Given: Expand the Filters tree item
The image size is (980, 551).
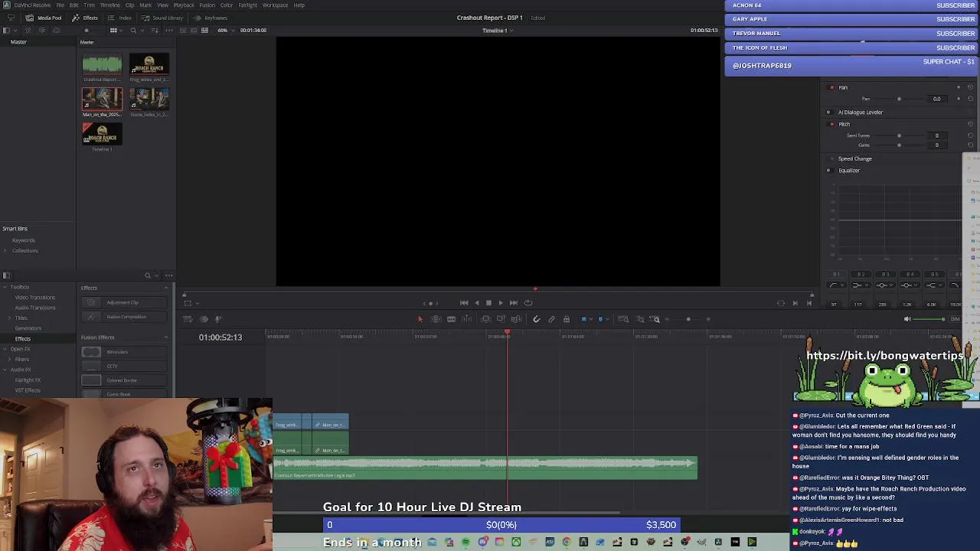Looking at the screenshot, I should point(10,360).
